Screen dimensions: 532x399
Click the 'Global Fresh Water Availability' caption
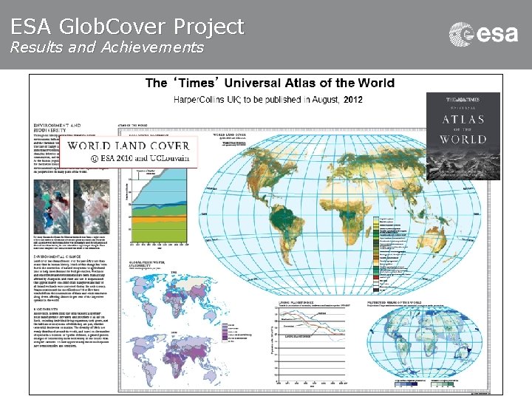click(x=147, y=265)
